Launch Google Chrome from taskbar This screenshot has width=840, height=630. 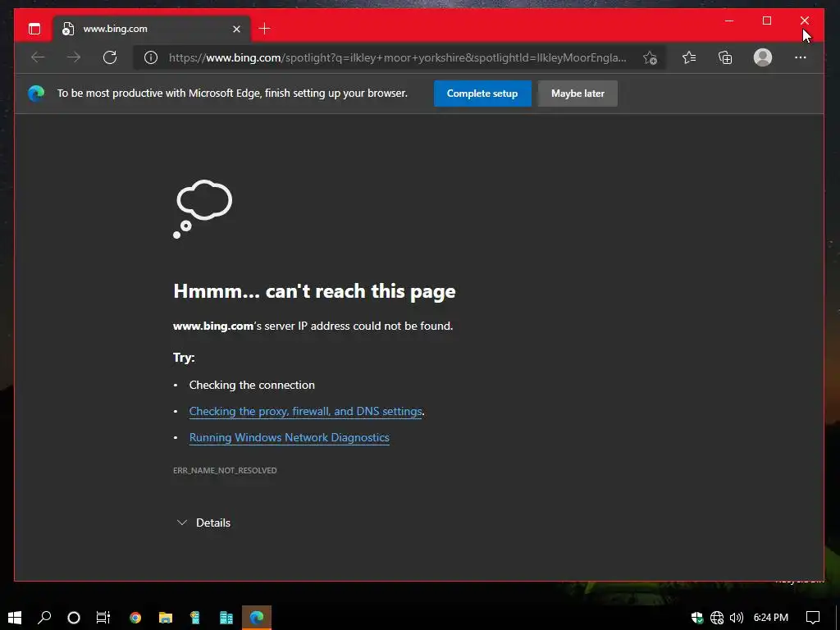(135, 618)
